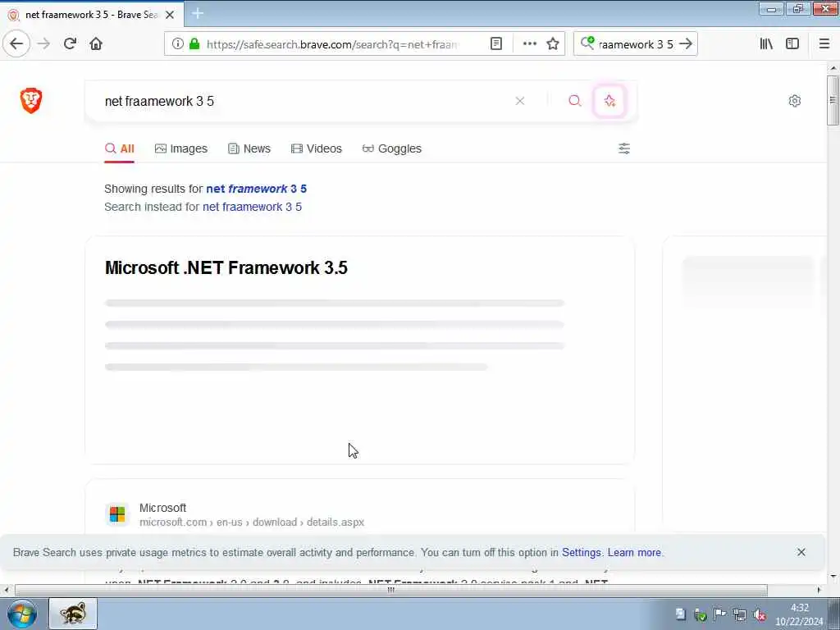Open Settings link in metrics banner
Image resolution: width=840 pixels, height=630 pixels.
click(x=582, y=552)
